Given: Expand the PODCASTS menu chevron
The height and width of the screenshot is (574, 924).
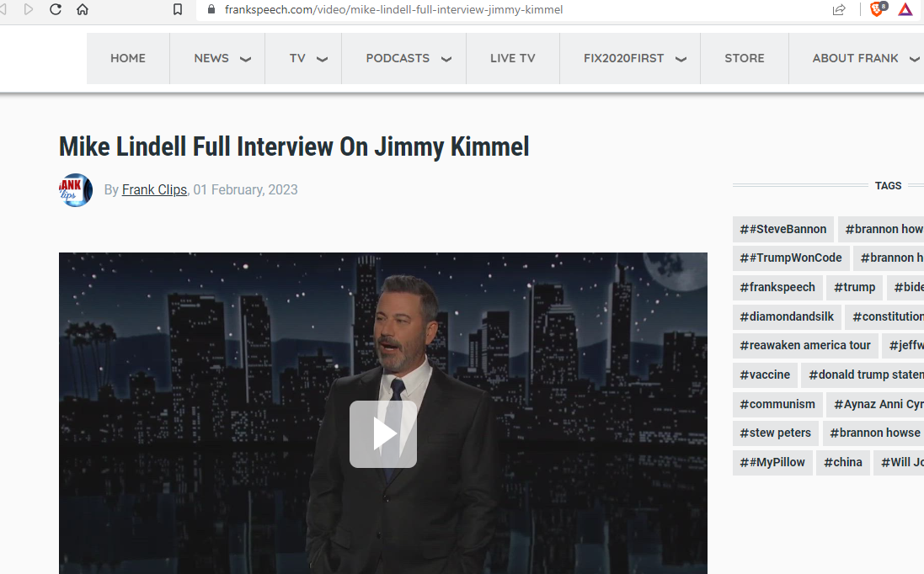Looking at the screenshot, I should 446,59.
